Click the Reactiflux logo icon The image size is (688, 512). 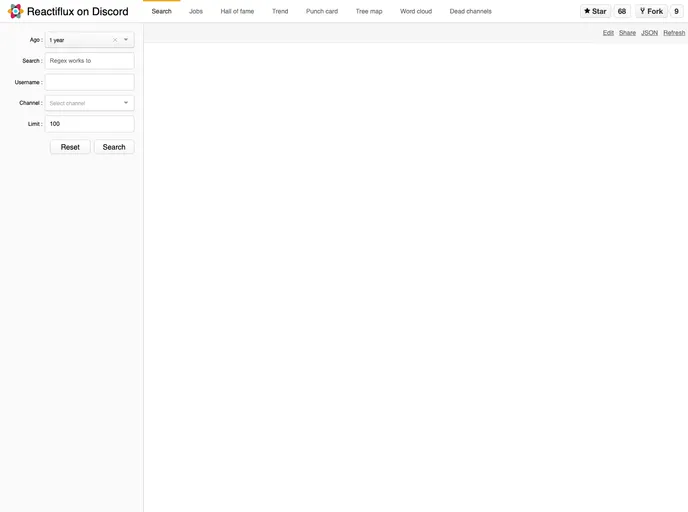click(15, 11)
